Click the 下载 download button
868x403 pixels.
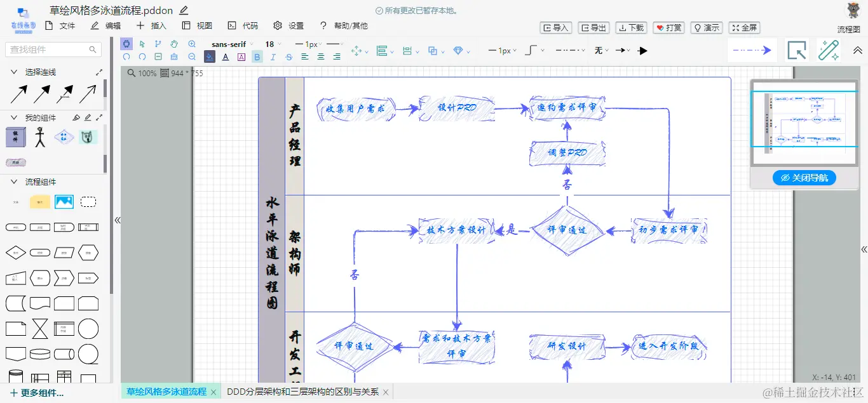click(630, 27)
